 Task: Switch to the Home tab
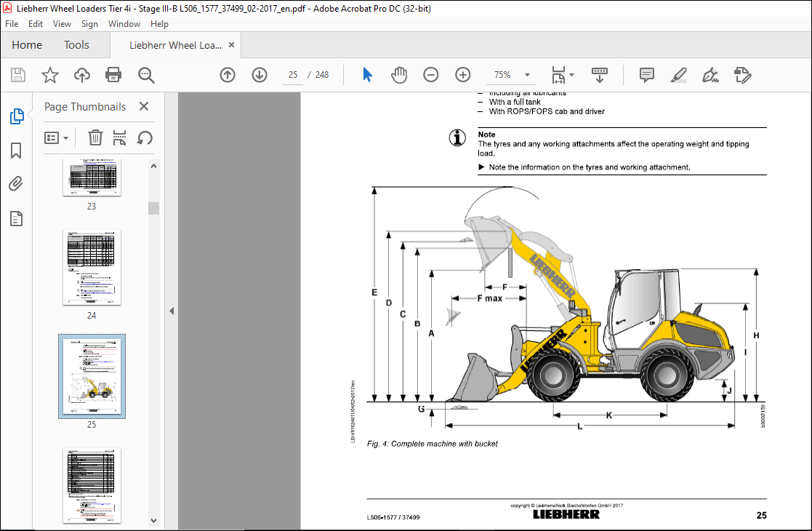(27, 45)
